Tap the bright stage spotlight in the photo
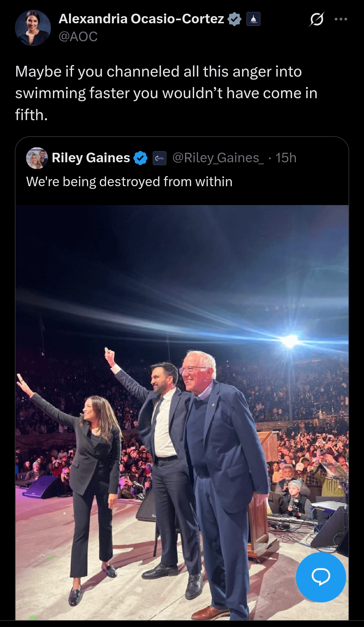This screenshot has width=364, height=627. click(290, 341)
